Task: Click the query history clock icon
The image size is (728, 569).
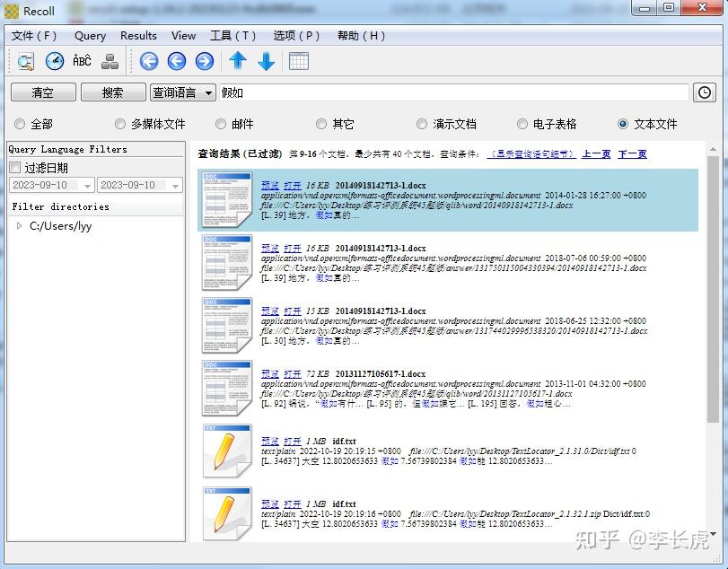Action: 54,61
